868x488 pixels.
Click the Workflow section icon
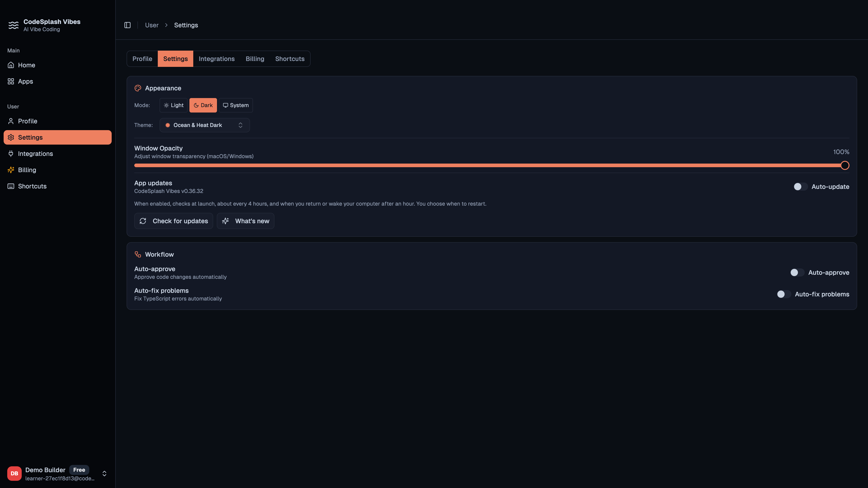(138, 254)
